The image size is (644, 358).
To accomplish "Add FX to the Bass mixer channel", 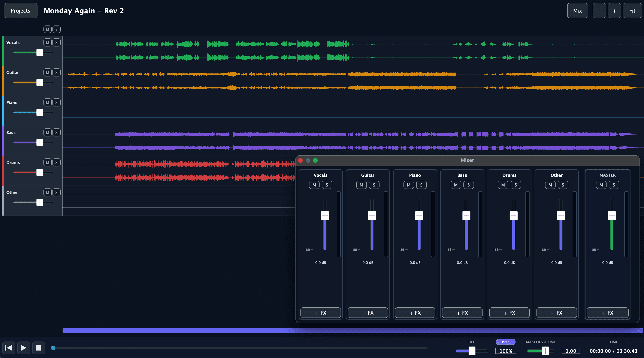I will coord(462,313).
